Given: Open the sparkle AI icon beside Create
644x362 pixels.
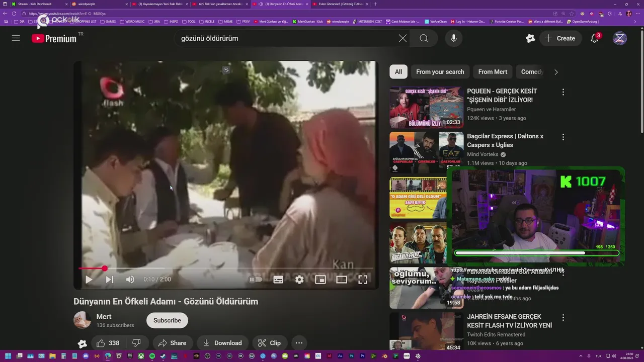Looking at the screenshot, I should point(530,38).
